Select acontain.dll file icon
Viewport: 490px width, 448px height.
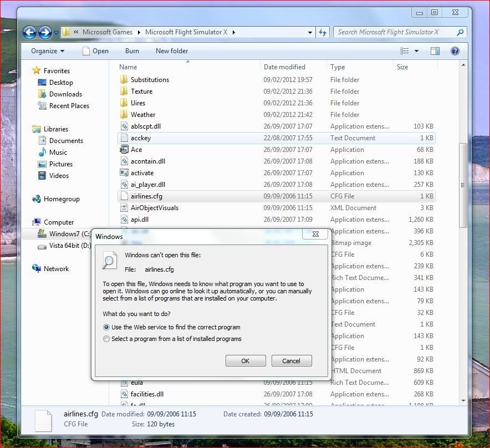click(124, 161)
